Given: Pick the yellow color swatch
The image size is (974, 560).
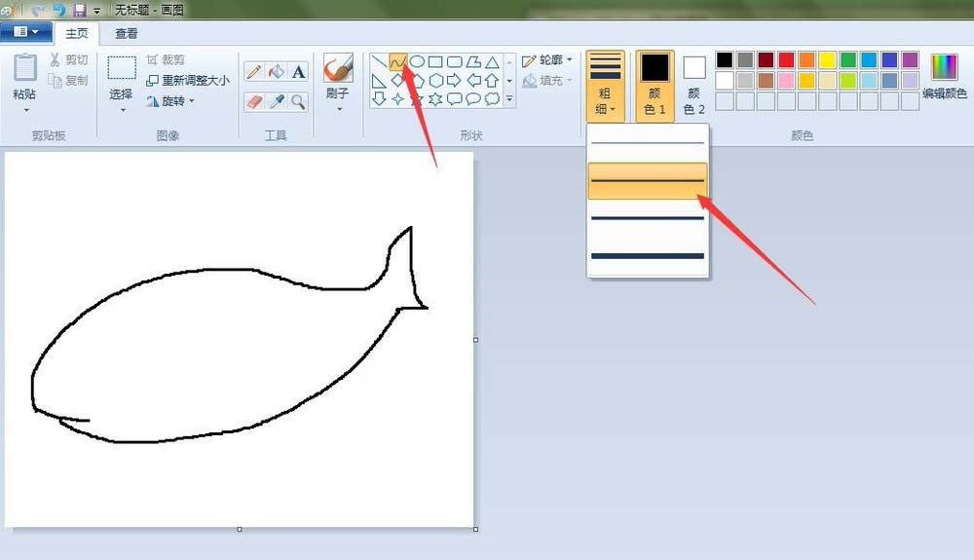Looking at the screenshot, I should tap(827, 59).
